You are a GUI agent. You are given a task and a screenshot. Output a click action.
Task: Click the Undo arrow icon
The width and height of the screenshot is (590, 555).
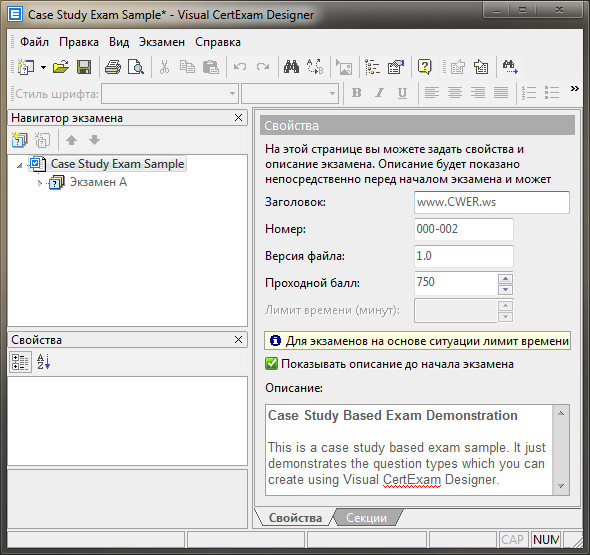pyautogui.click(x=240, y=67)
